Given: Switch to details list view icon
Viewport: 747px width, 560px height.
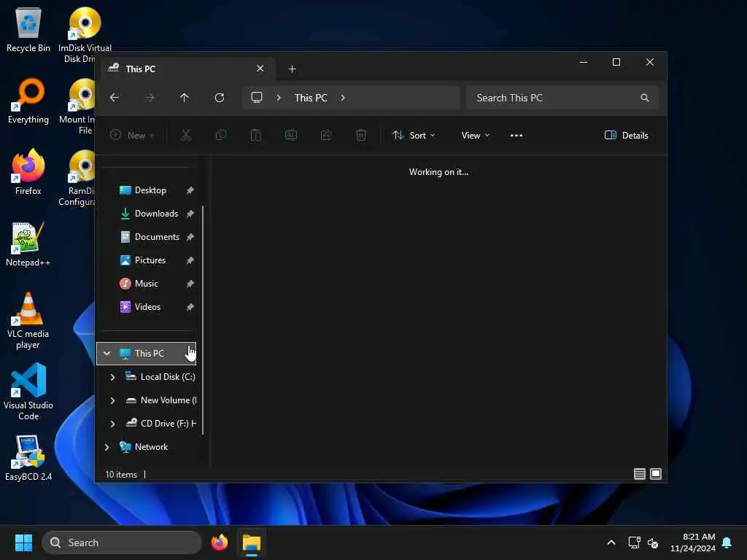Looking at the screenshot, I should pos(640,474).
